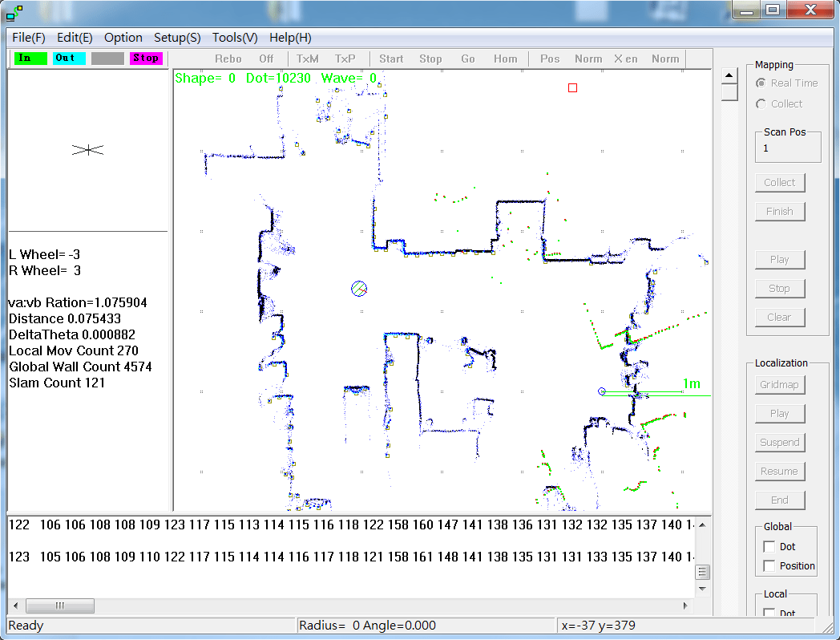The height and width of the screenshot is (640, 840).
Task: Click the Finish button
Action: pyautogui.click(x=779, y=211)
